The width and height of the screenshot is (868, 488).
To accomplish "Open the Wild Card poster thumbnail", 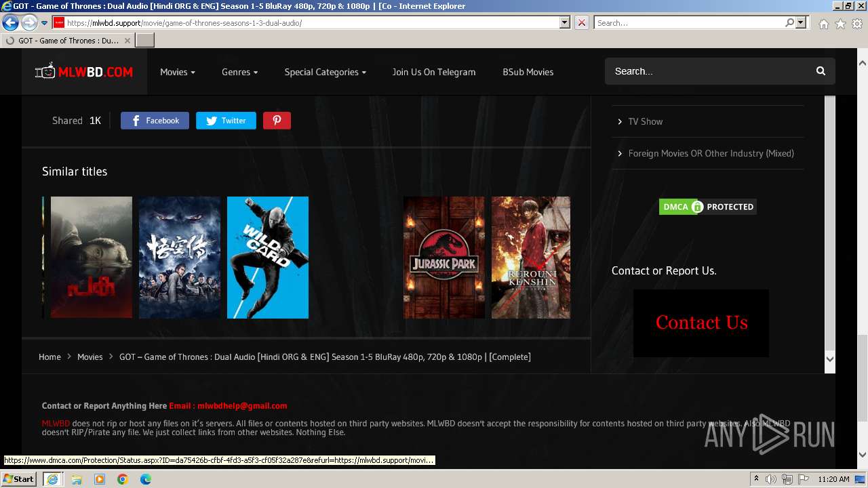I will (x=268, y=258).
